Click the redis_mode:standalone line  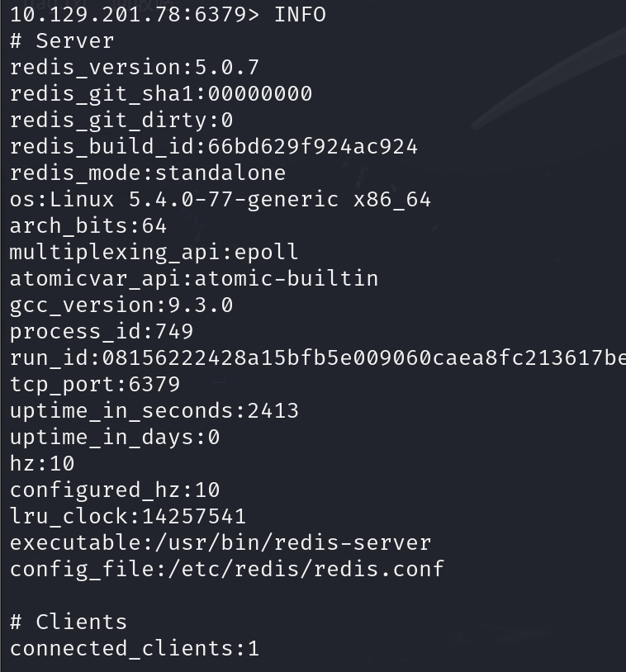click(148, 173)
